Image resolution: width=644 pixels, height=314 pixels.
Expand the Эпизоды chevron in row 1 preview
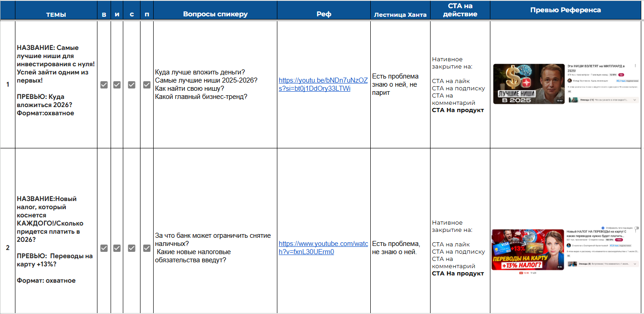(634, 100)
